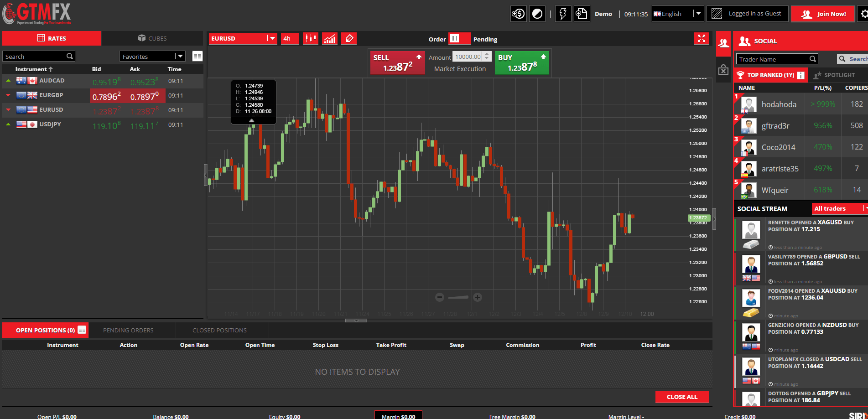Open the quick trade lightning icon

562,14
